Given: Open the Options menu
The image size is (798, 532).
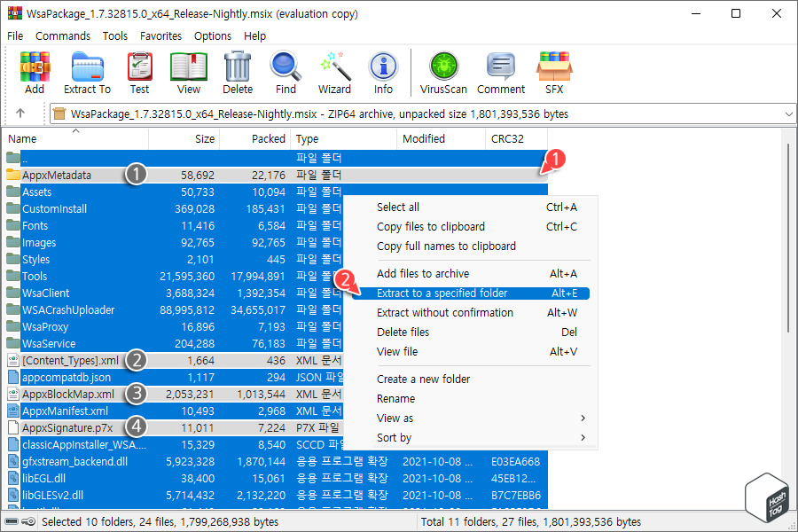Looking at the screenshot, I should [x=212, y=36].
